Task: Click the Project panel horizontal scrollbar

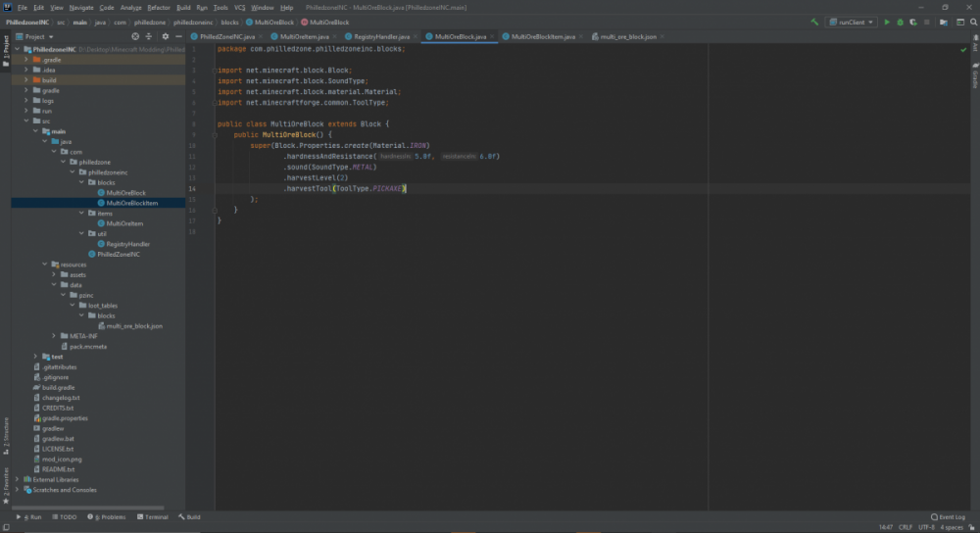Action: (87, 508)
